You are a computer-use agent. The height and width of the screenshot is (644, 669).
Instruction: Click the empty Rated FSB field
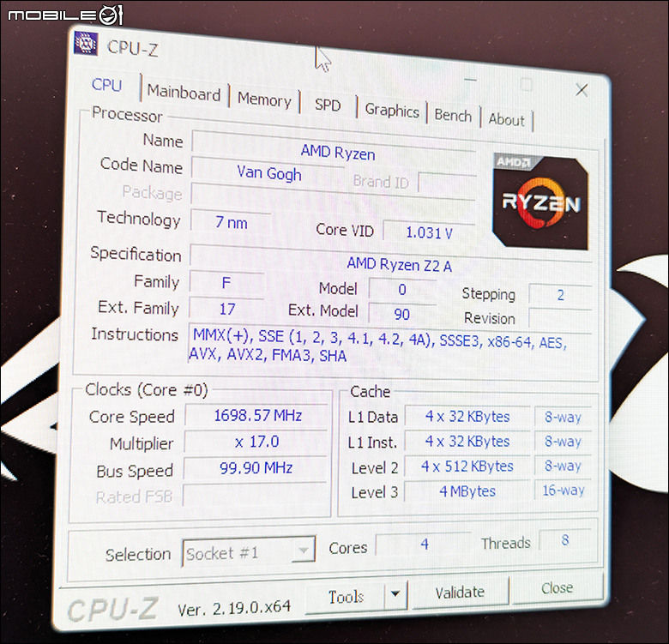[x=255, y=495]
